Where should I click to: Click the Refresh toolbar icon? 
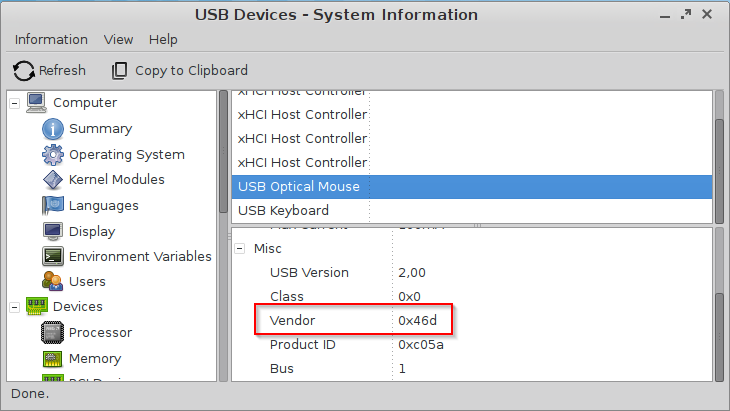point(23,71)
